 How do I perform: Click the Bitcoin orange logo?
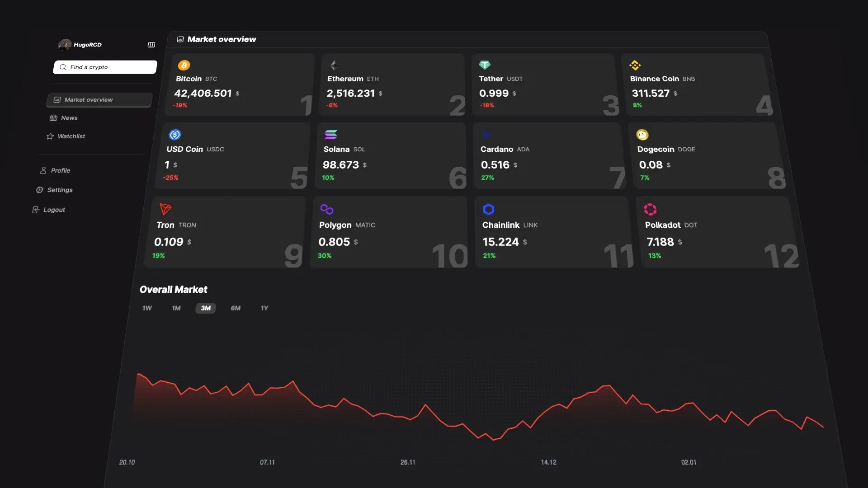184,66
